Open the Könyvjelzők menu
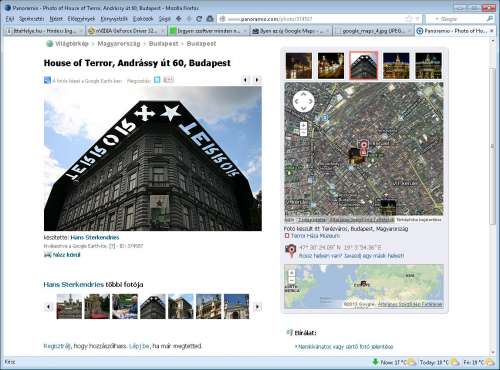The height and width of the screenshot is (370, 500). click(114, 19)
